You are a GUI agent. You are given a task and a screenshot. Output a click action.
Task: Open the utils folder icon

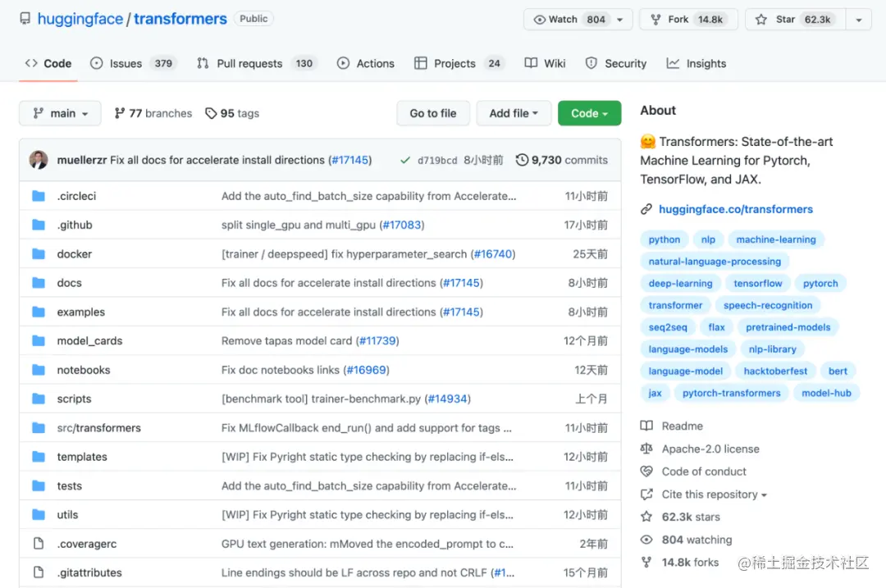(39, 514)
